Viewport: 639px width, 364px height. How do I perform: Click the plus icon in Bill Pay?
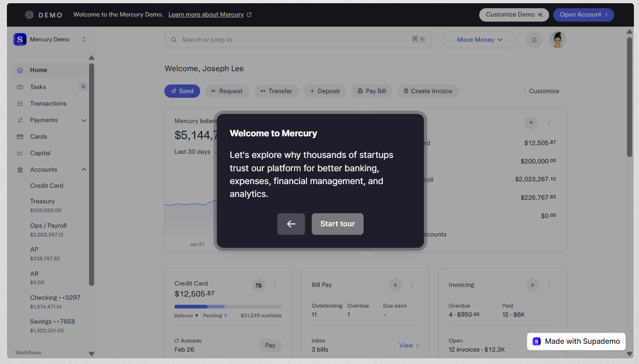click(395, 285)
